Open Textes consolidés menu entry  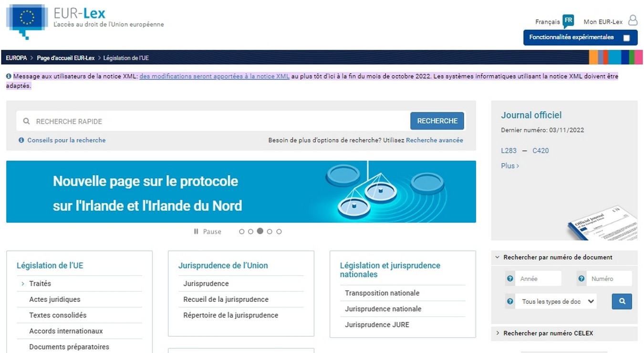click(x=58, y=315)
